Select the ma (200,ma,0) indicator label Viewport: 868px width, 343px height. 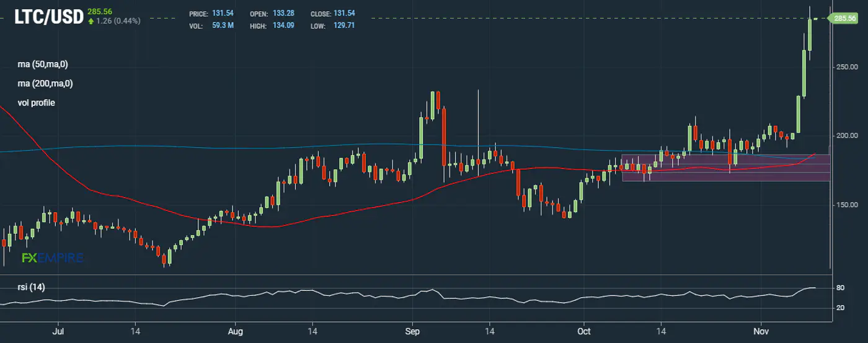click(45, 83)
